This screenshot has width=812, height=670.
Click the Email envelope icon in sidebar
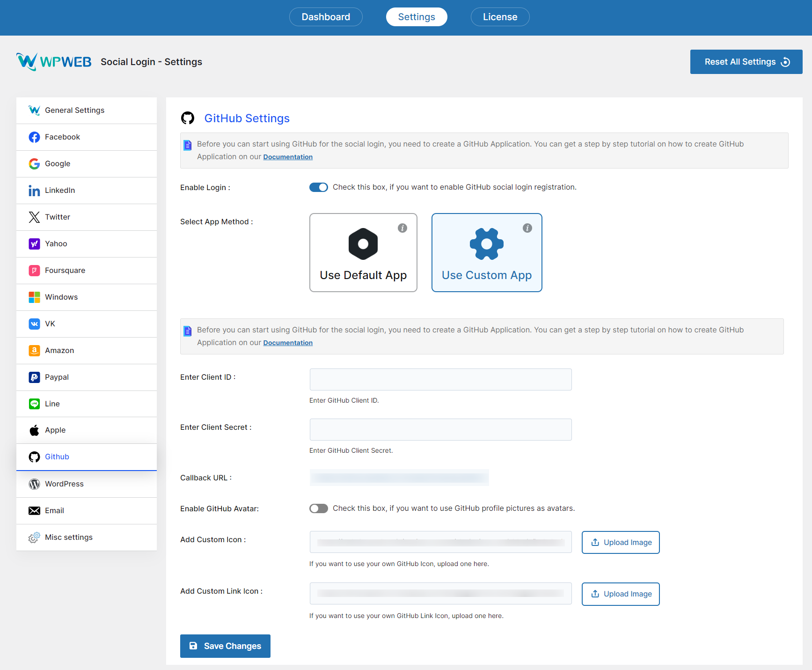pos(34,510)
